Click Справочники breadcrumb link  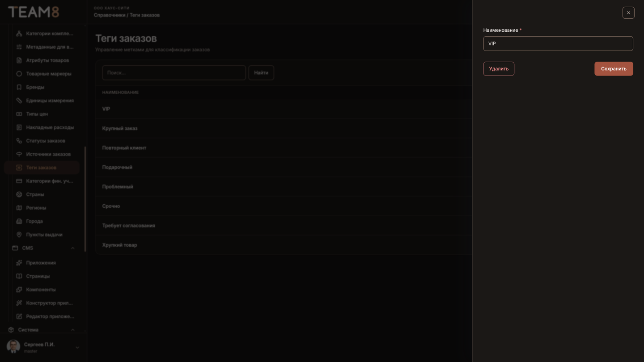(110, 15)
